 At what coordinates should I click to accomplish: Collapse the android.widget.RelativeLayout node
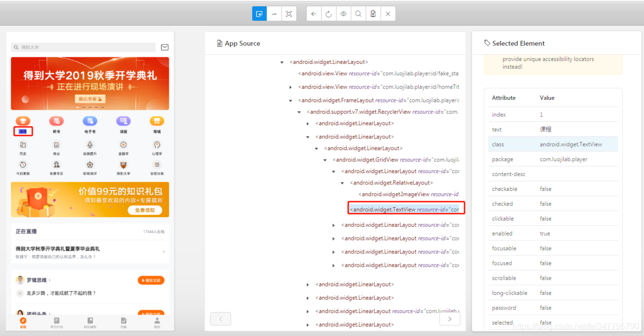(343, 183)
